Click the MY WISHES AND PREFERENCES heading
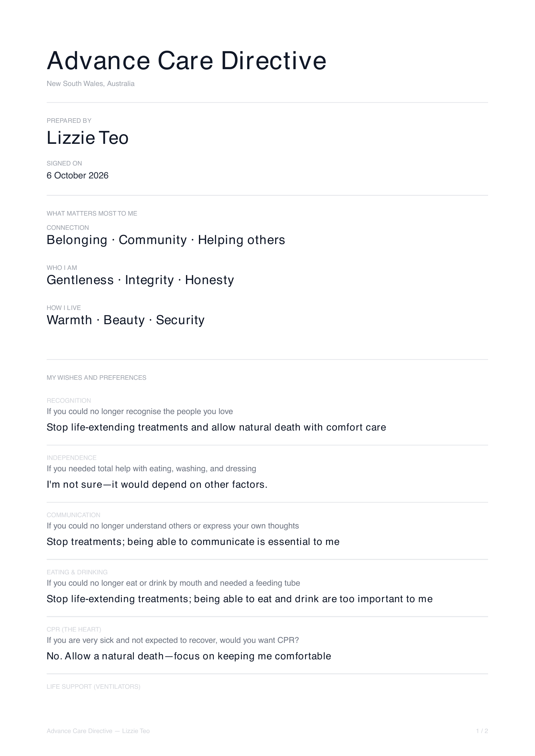Image resolution: width=535 pixels, height=756 pixels. (96, 378)
